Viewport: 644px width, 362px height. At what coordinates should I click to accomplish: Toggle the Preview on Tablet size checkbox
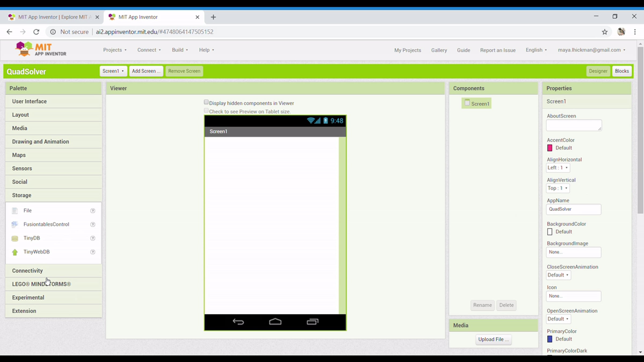point(206,110)
